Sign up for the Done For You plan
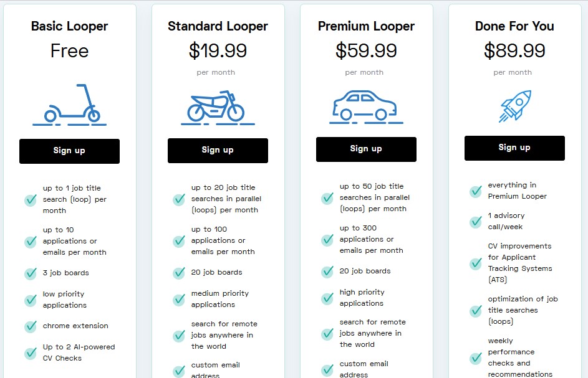This screenshot has height=378, width=588. point(514,148)
